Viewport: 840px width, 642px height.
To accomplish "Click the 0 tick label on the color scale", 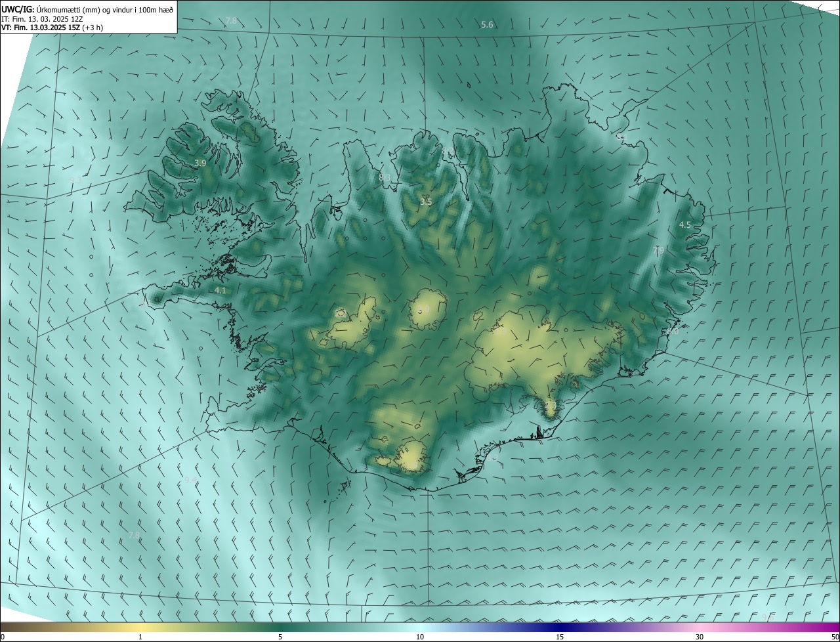I will pyautogui.click(x=3, y=637).
